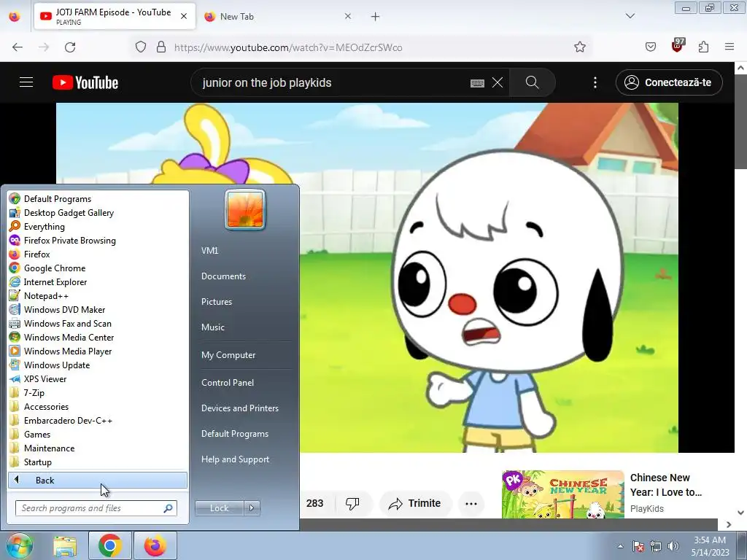Dislike the video with thumbs-down icon
The height and width of the screenshot is (560, 747).
tap(352, 503)
